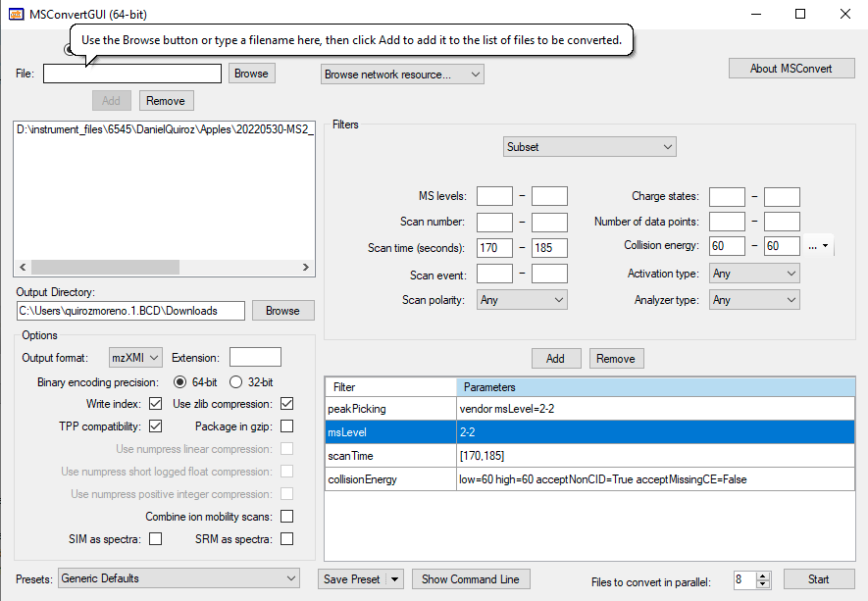Viewport: 868px width, 601px height.
Task: Click Number of data points lower field
Action: 727,222
